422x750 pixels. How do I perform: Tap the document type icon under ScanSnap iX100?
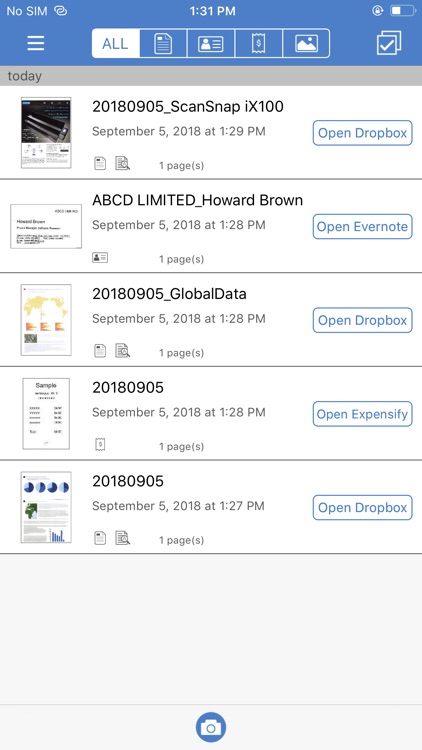point(100,164)
